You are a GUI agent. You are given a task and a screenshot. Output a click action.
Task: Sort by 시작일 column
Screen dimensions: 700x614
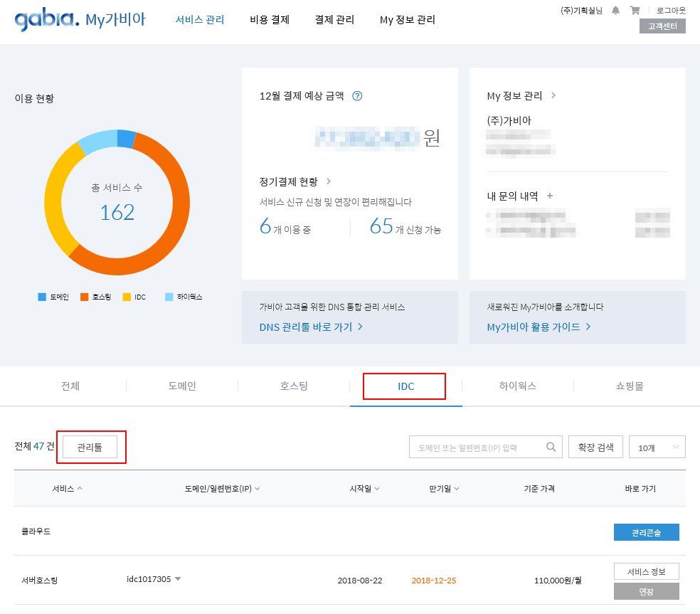point(364,489)
